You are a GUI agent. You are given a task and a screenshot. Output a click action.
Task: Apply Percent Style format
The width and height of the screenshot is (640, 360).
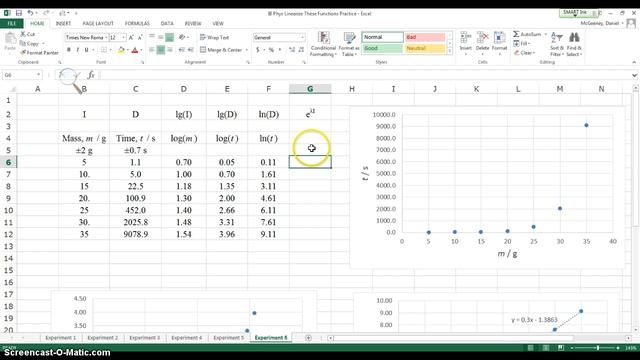pos(271,50)
